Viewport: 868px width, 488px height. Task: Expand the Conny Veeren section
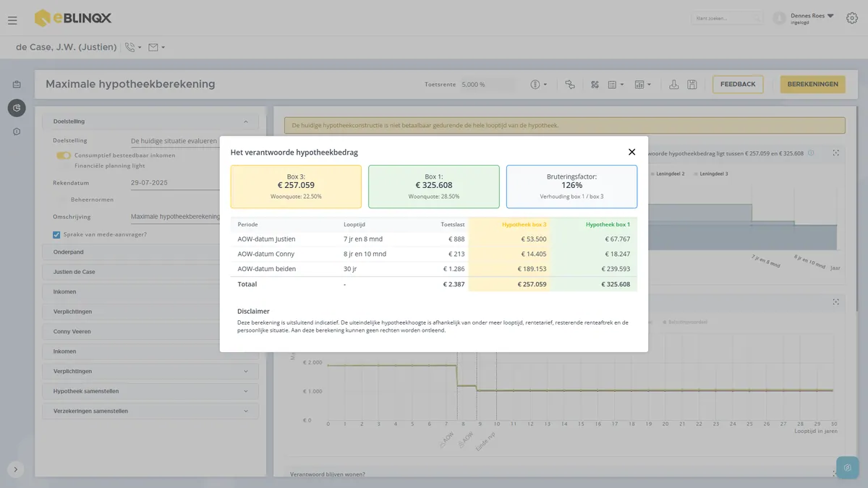pos(150,332)
